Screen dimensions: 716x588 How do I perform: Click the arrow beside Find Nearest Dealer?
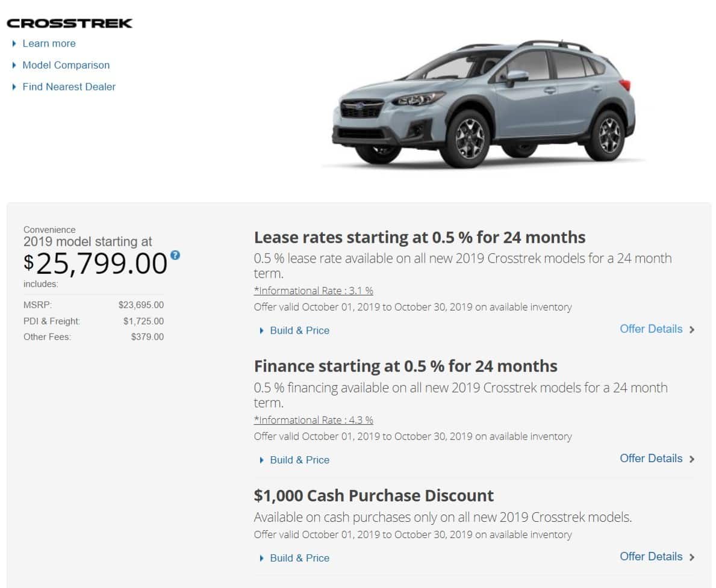14,87
